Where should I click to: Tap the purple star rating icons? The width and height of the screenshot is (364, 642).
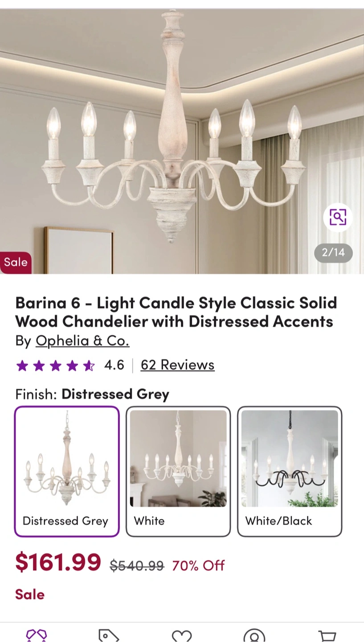point(56,366)
